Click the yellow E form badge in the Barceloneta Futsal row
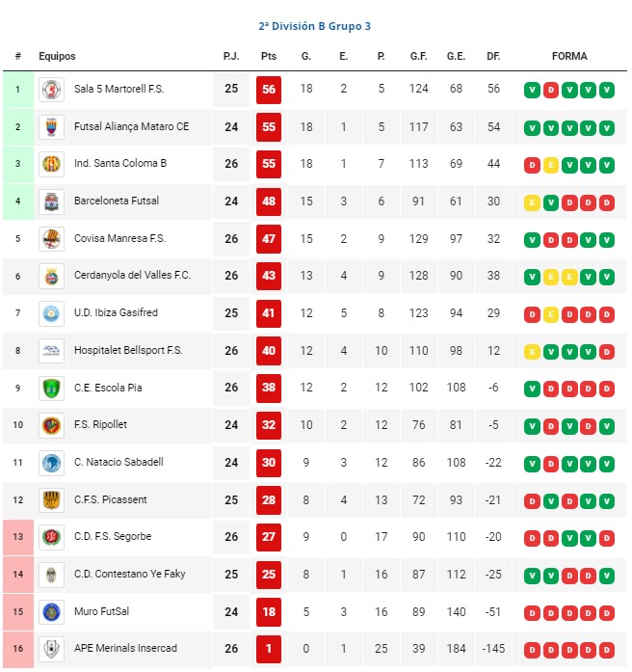 click(x=532, y=202)
